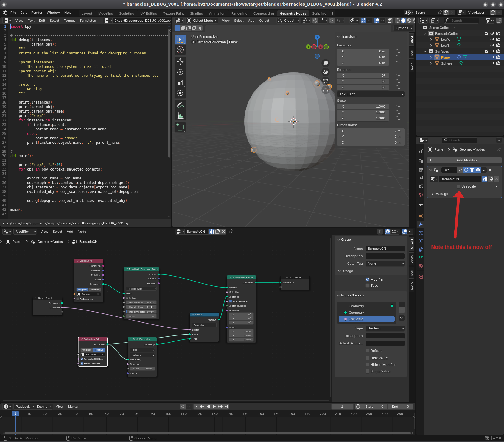Image resolution: width=504 pixels, height=442 pixels.
Task: Click the Scale Elements Scale 2.000 slider
Action: [x=142, y=368]
